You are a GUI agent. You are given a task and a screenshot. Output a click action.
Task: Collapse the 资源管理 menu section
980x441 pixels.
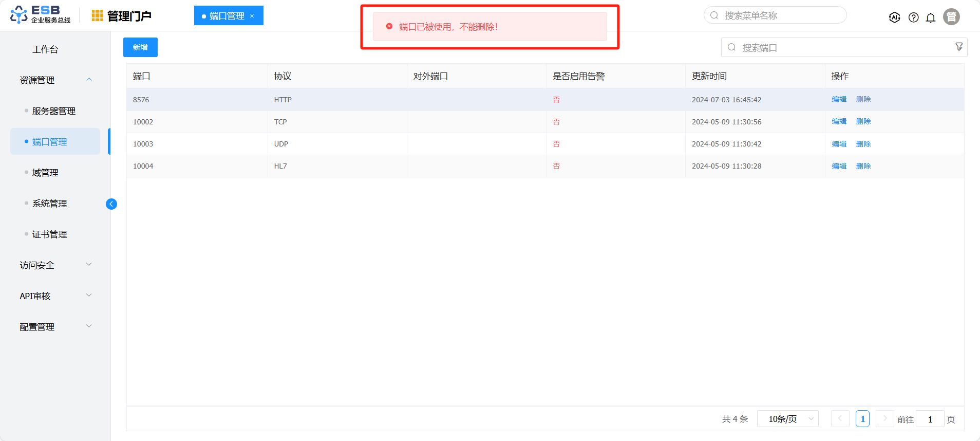click(x=89, y=80)
